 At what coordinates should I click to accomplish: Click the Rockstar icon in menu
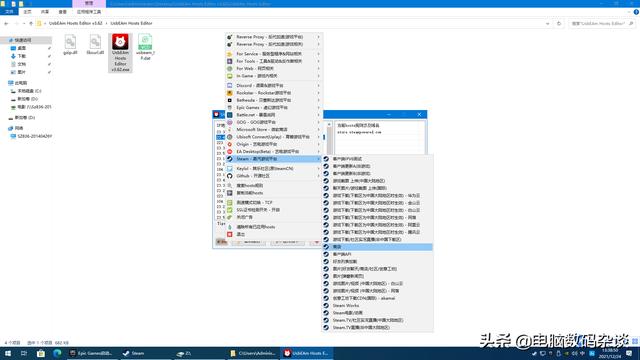(x=230, y=93)
